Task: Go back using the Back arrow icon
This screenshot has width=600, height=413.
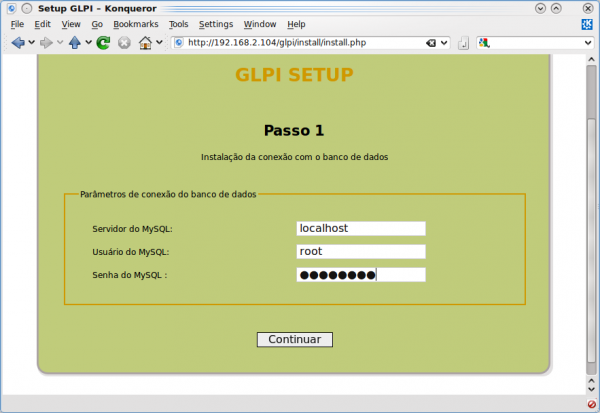Action: point(18,42)
